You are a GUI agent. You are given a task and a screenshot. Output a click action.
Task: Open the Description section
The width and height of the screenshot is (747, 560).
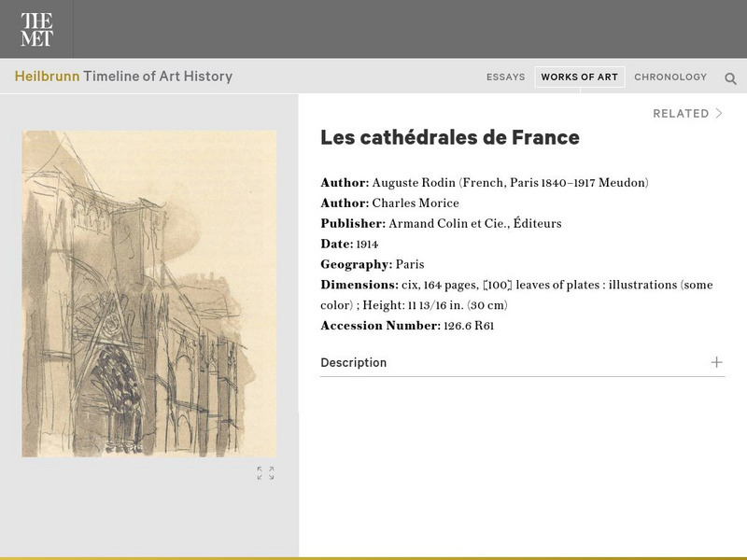[354, 362]
